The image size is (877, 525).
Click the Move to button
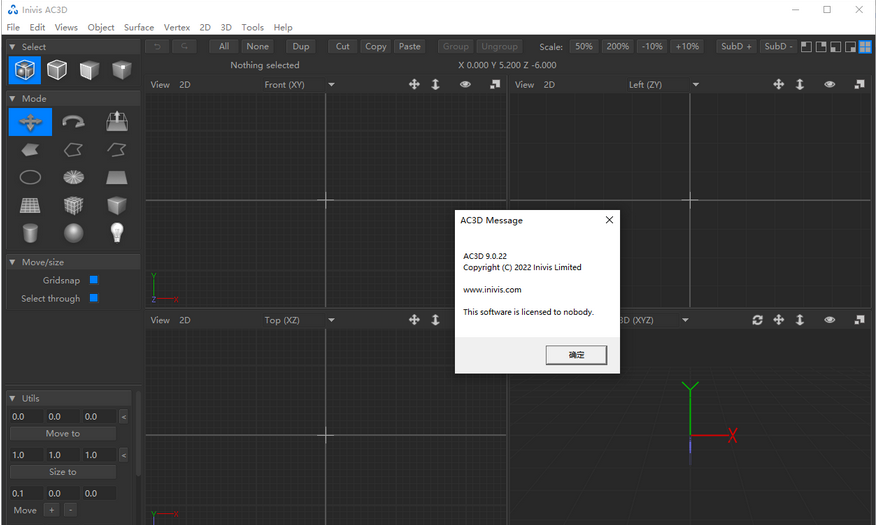pos(63,433)
